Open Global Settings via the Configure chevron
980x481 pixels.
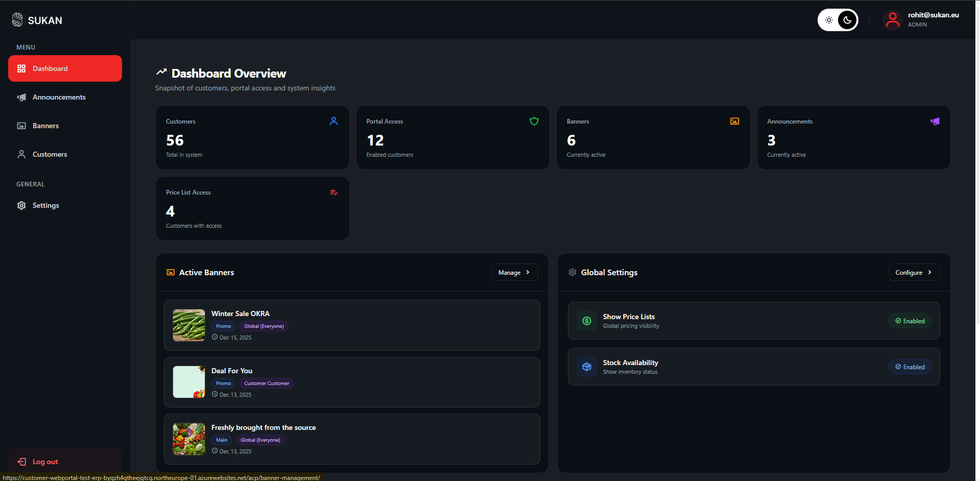coord(930,272)
